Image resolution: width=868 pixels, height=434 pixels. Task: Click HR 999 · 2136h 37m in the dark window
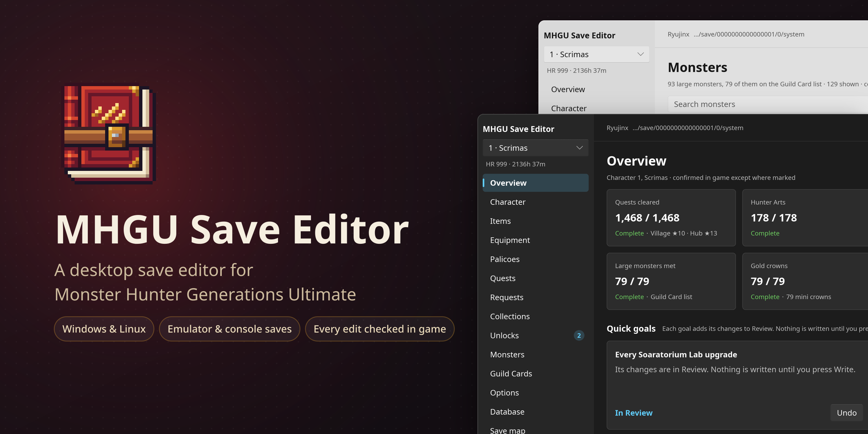(x=515, y=164)
